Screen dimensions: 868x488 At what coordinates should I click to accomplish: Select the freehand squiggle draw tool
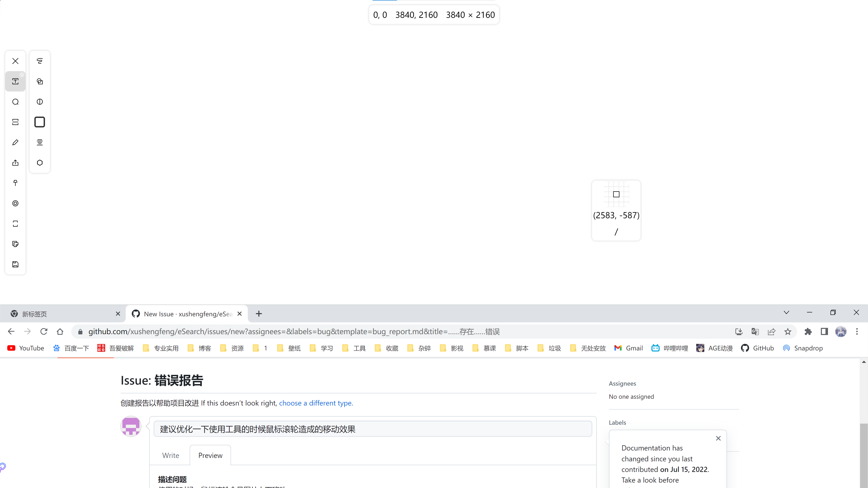40,61
